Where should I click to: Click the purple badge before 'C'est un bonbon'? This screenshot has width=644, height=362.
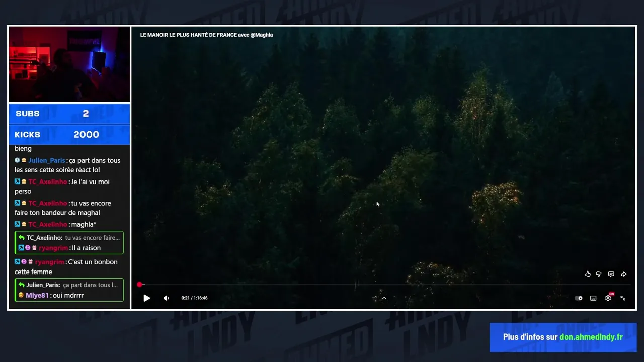coord(24,262)
